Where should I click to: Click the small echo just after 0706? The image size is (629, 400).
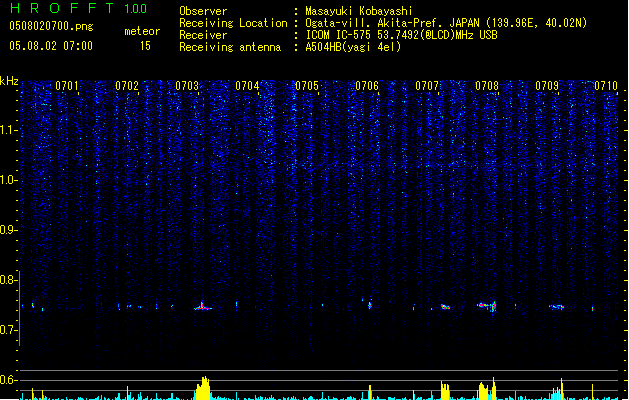[x=370, y=305]
